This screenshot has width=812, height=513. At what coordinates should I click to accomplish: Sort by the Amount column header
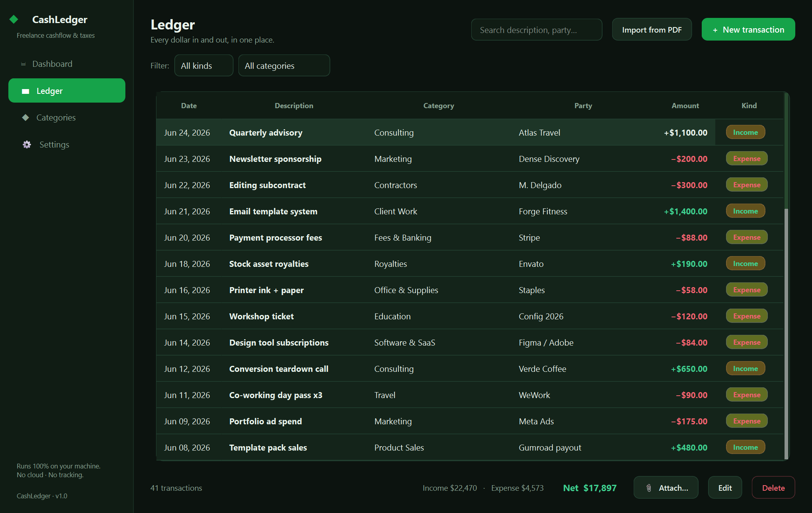(685, 106)
